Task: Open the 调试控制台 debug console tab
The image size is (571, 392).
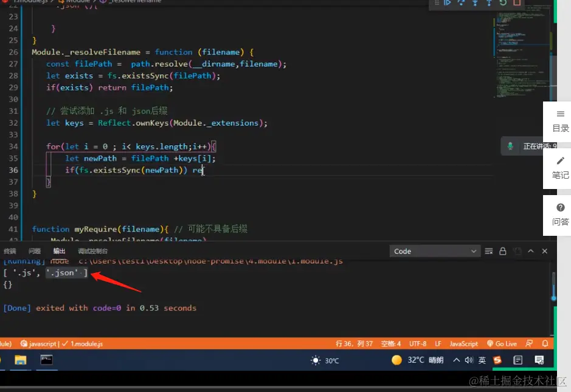Action: [93, 251]
